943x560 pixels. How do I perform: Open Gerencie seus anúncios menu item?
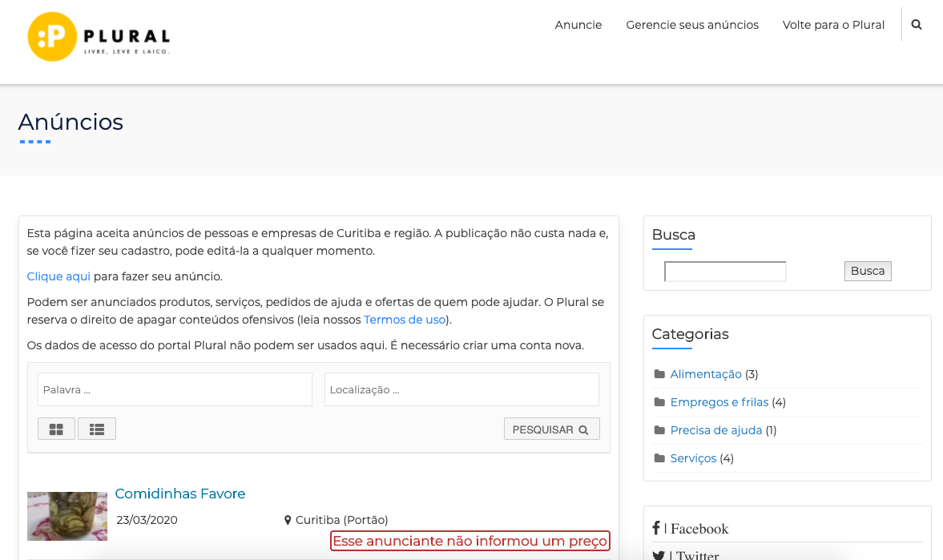coord(692,25)
